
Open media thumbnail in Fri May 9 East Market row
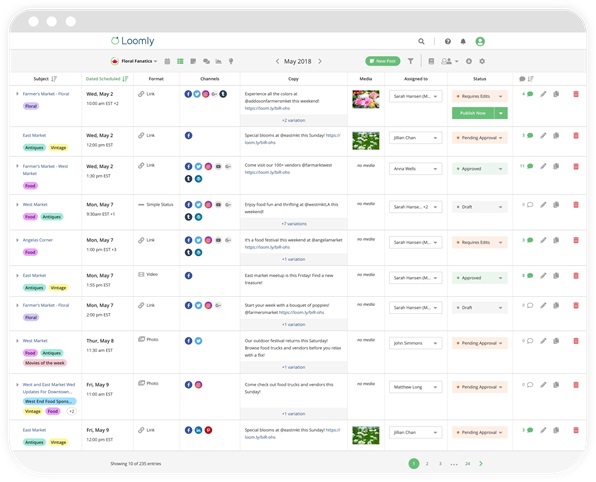[x=366, y=435]
